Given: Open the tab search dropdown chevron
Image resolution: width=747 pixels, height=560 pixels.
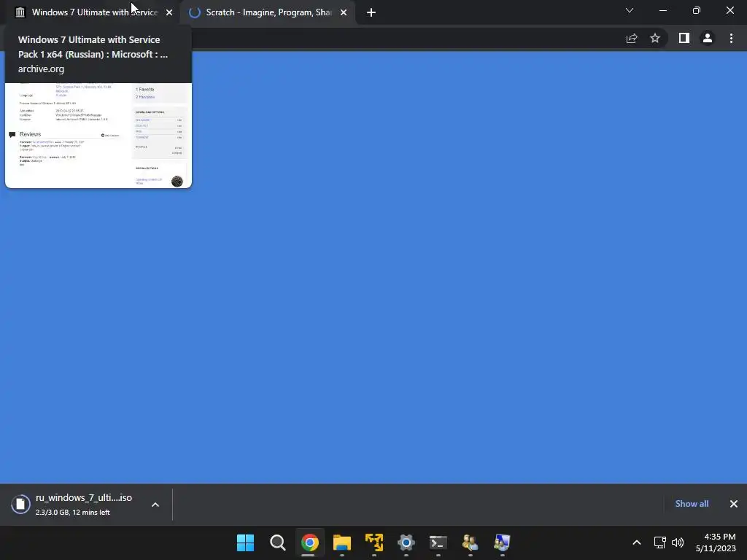Looking at the screenshot, I should click(630, 10).
